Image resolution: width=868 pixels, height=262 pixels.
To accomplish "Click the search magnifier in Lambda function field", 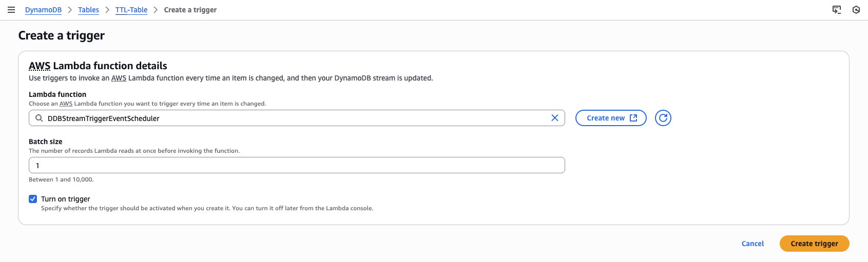I will point(39,118).
